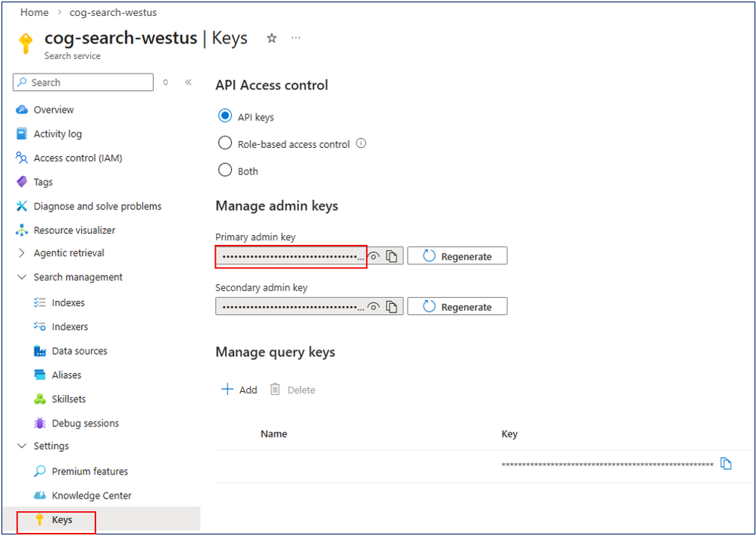
Task: Click info icon next to Role-based access control
Action: point(361,143)
